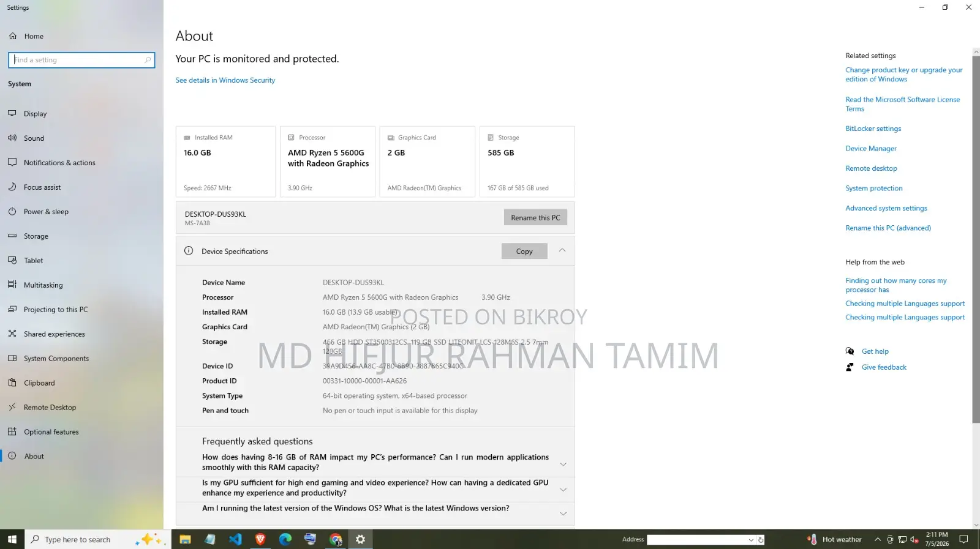Click the info icon beside Device Specifications

[189, 251]
